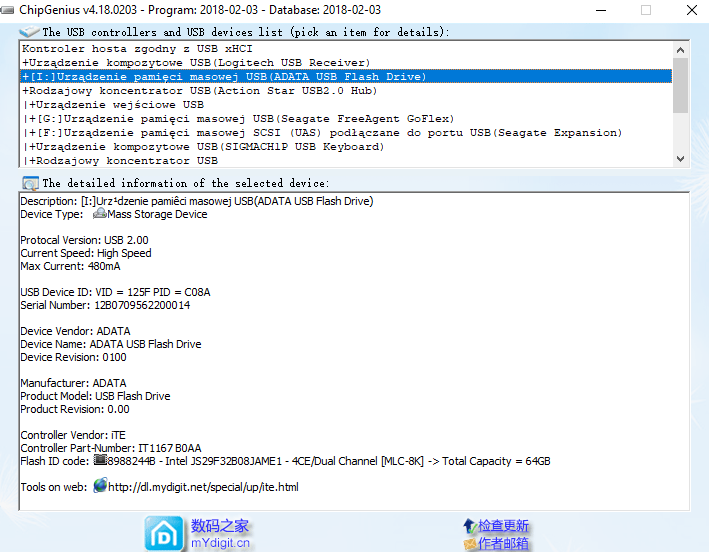Click the 检查更新 check update link
This screenshot has height=552, width=709.
[503, 526]
